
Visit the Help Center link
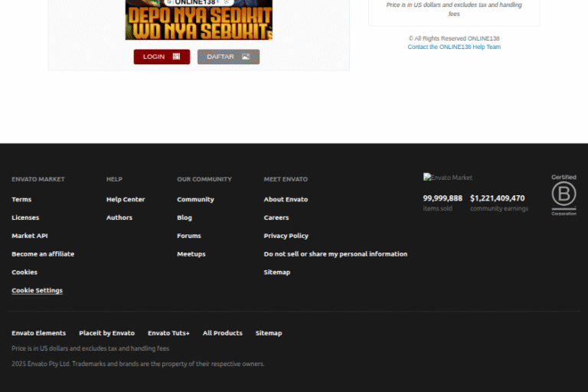pos(126,200)
